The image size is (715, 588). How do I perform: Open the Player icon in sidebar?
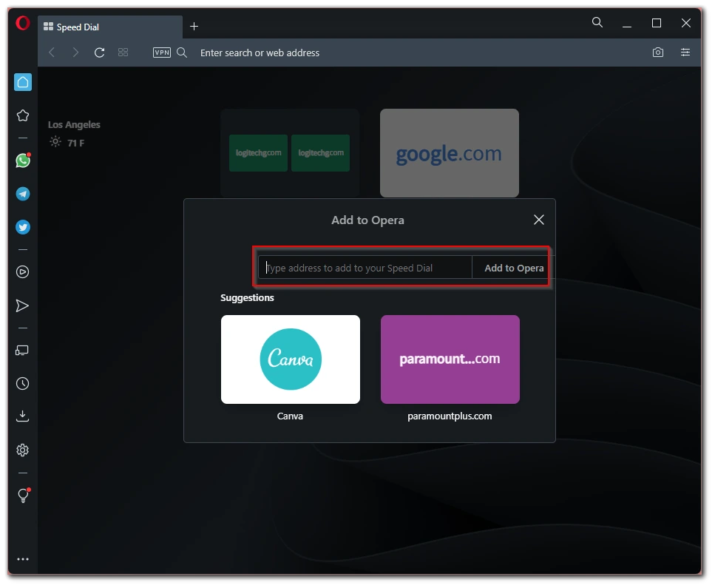(22, 272)
